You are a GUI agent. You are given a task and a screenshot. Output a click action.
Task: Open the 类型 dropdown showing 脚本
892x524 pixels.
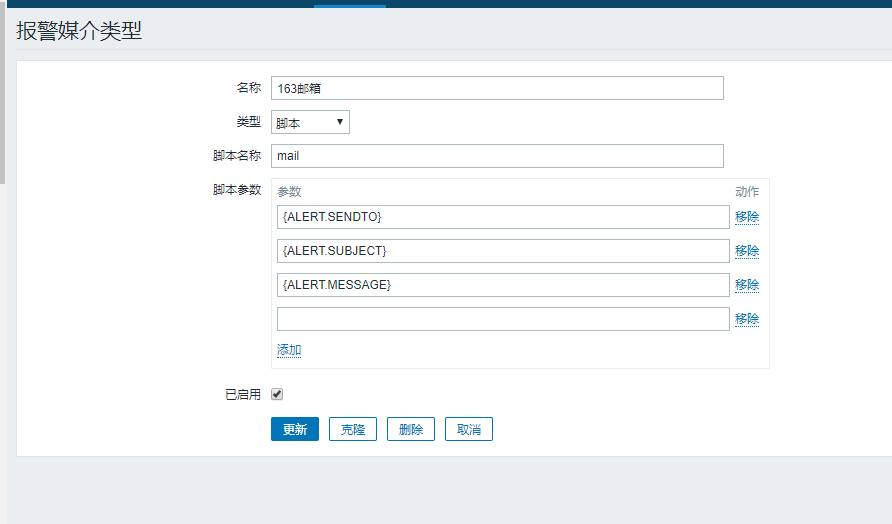310,122
